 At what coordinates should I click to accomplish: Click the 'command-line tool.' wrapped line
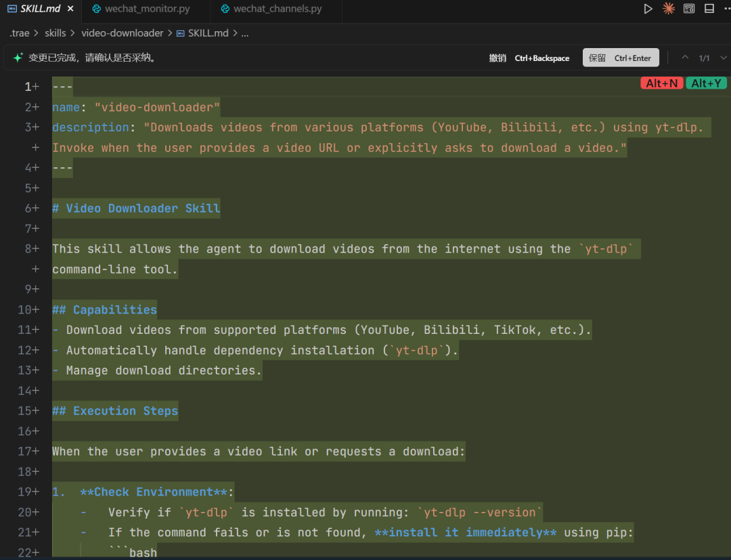[x=114, y=269]
